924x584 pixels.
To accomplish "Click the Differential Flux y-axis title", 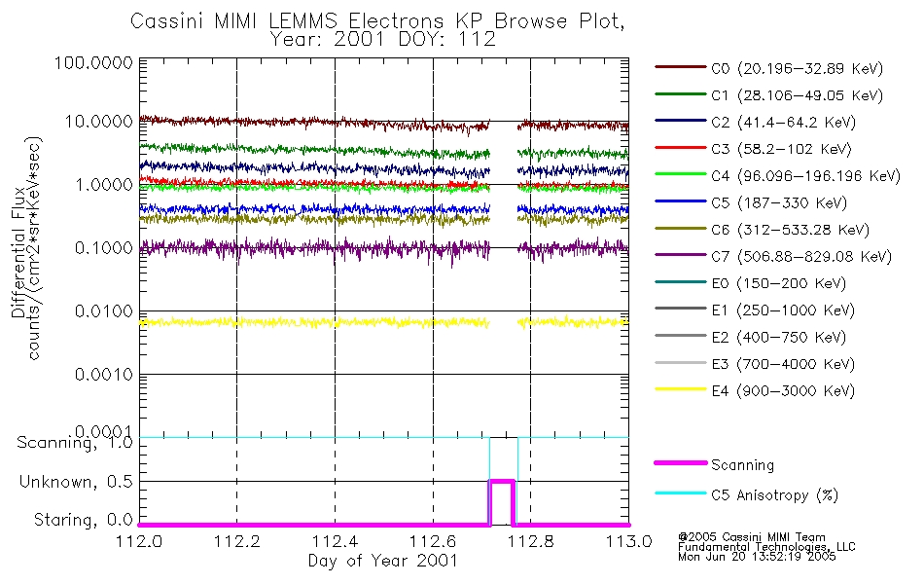I will pos(18,252).
